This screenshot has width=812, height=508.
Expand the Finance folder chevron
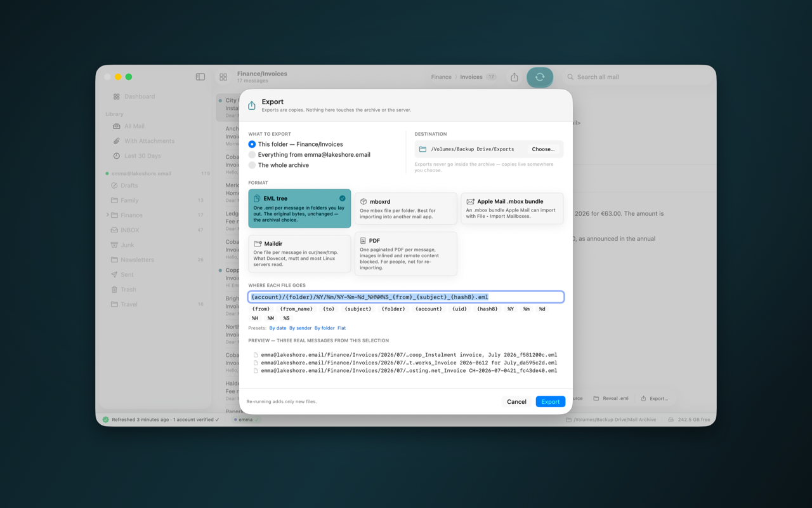tap(107, 215)
